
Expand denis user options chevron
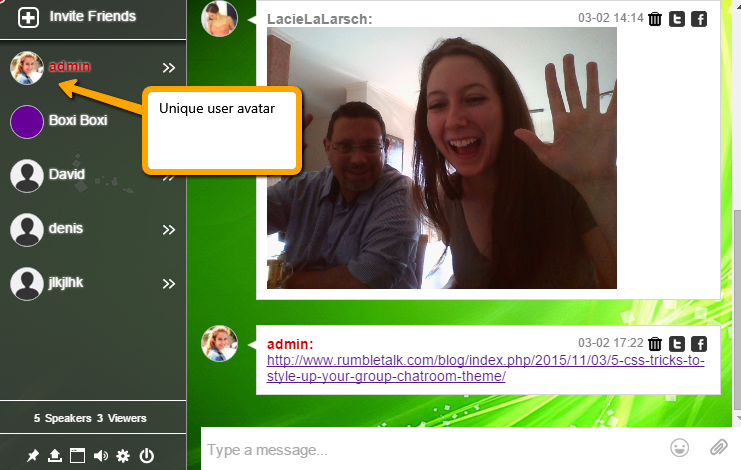tap(169, 230)
